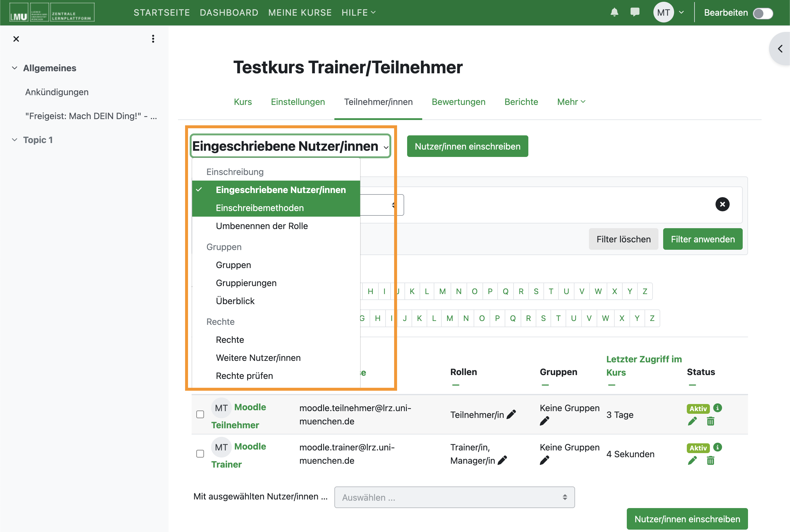Click Filter anwenden
The width and height of the screenshot is (790, 532).
click(702, 239)
